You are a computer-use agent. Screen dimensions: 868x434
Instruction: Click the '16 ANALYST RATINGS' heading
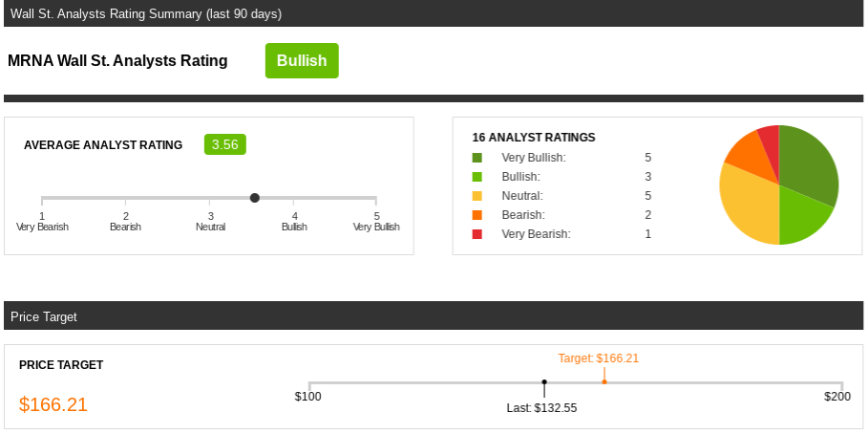click(x=534, y=138)
